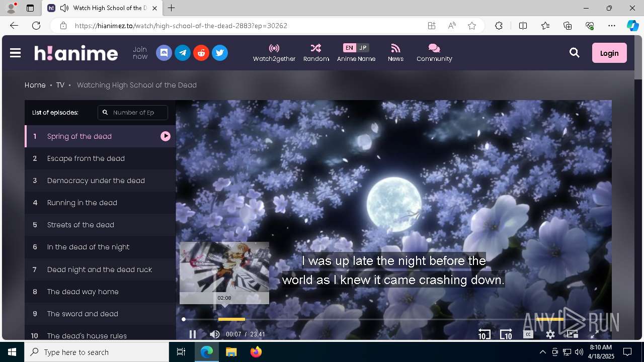644x362 pixels.
Task: Open the Reddit join link
Action: 201,53
